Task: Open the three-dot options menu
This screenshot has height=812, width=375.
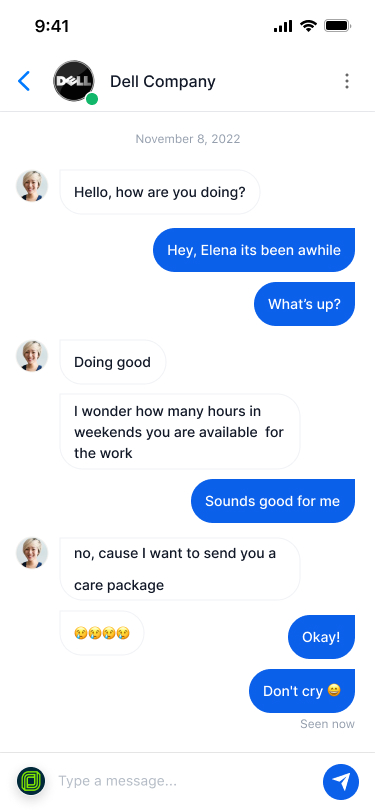Action: tap(347, 81)
